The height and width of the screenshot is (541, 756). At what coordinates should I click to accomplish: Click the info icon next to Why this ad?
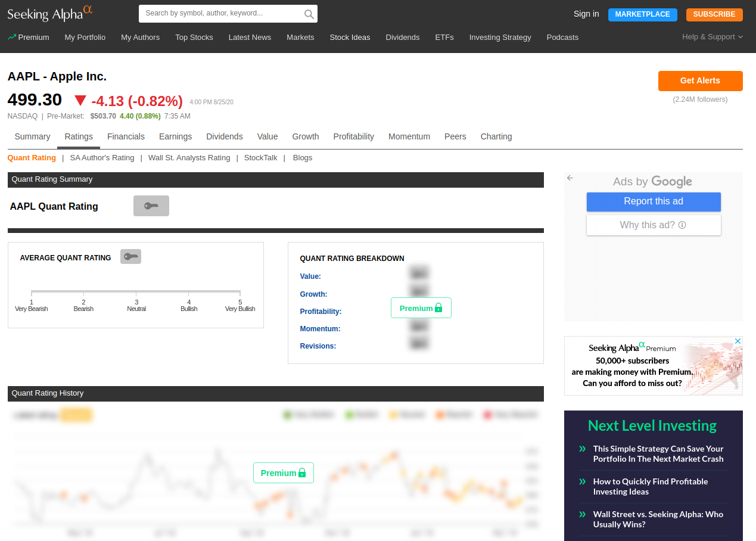682,225
